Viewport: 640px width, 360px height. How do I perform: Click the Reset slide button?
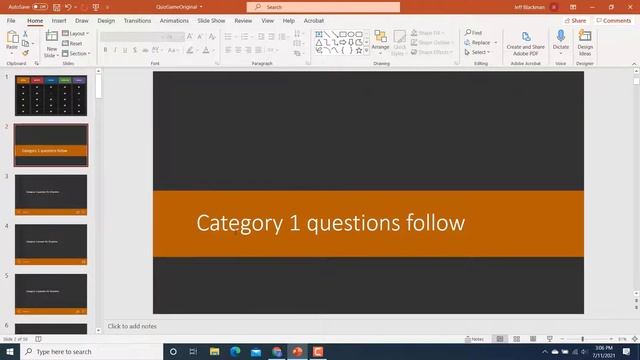(x=72, y=43)
